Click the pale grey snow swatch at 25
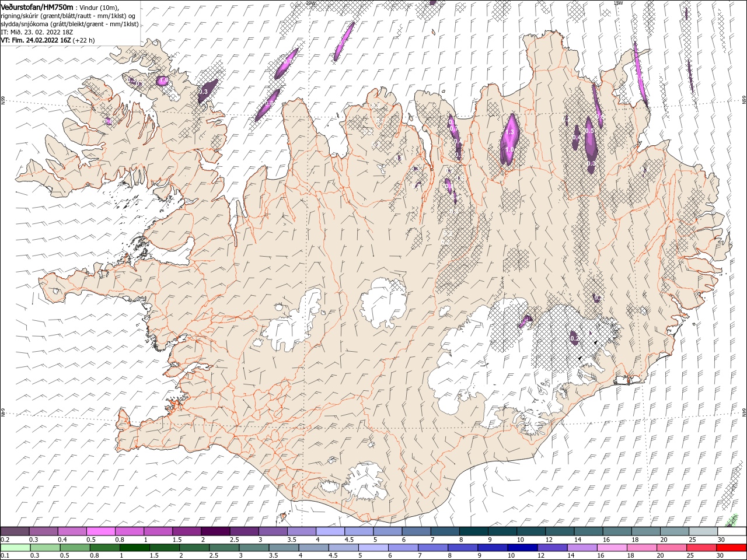This screenshot has width=747, height=560. coord(702,531)
